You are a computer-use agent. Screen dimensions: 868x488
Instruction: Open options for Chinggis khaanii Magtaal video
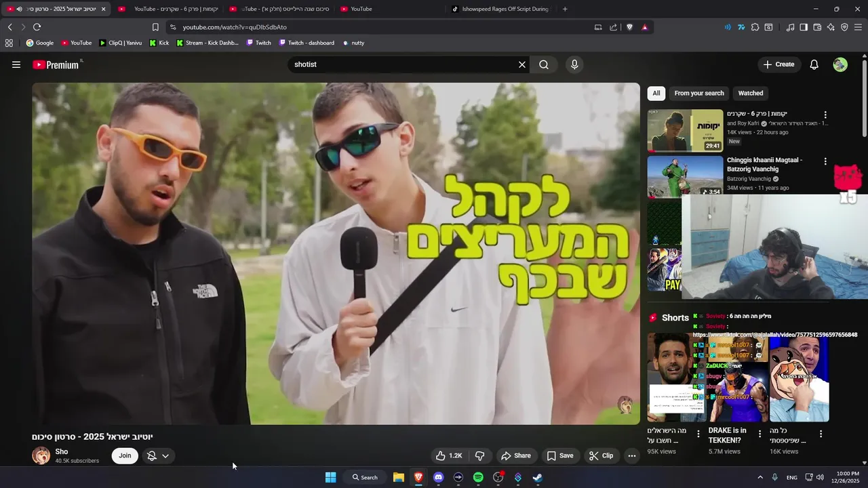[825, 161]
